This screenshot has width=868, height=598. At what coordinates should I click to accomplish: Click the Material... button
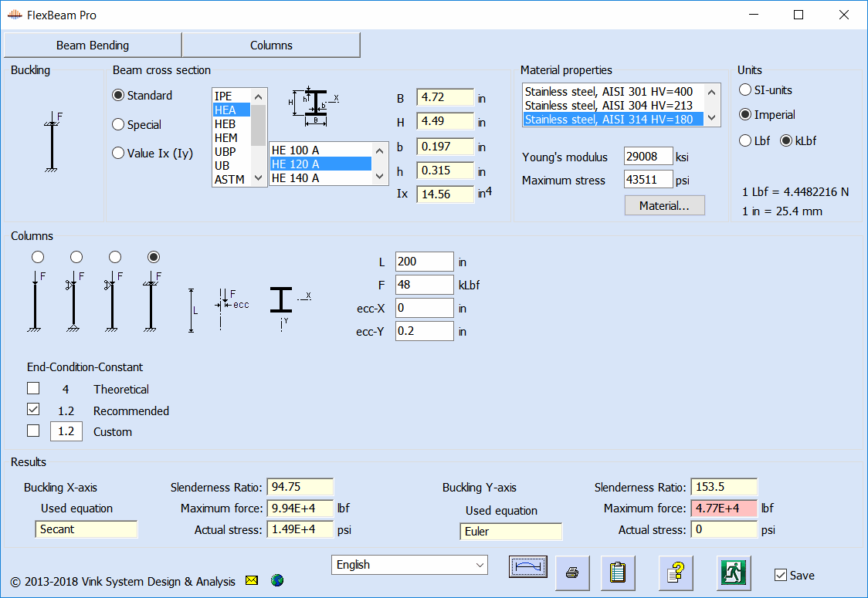(x=664, y=205)
